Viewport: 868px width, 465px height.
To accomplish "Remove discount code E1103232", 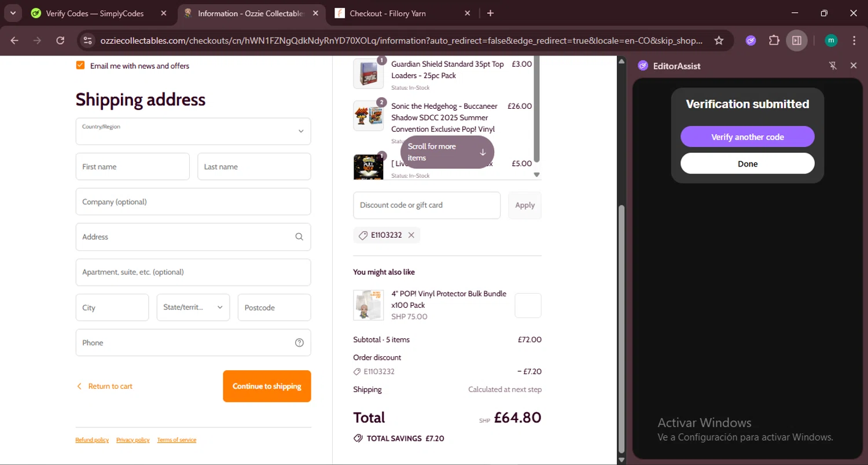I will tap(411, 235).
